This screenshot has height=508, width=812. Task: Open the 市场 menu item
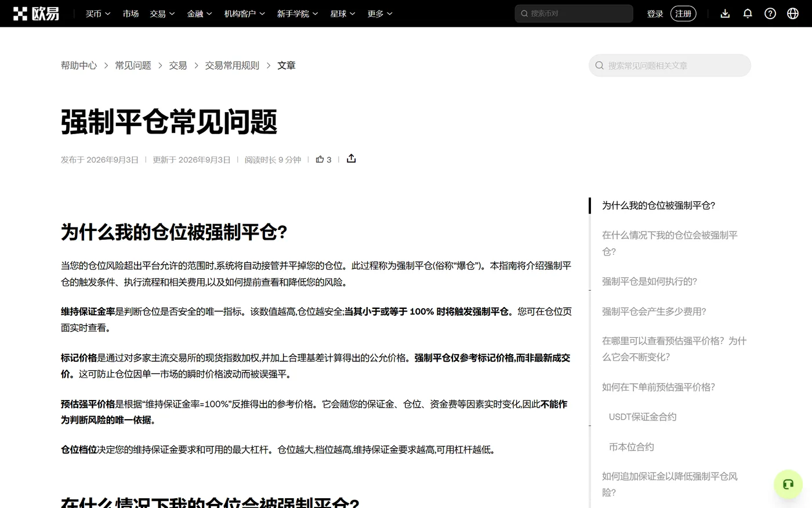pyautogui.click(x=130, y=13)
